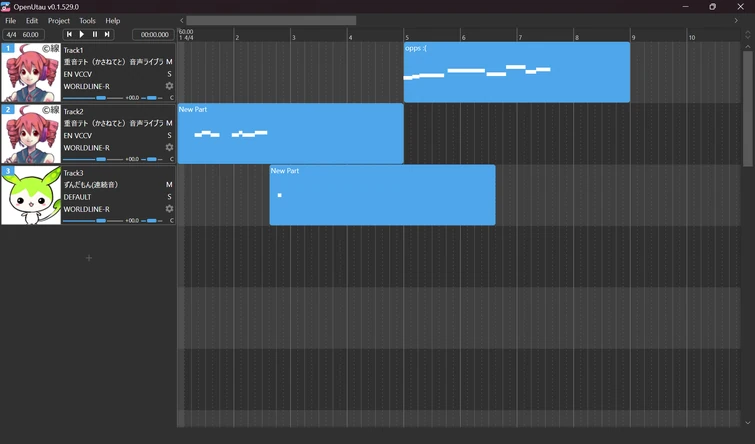Open Track1 settings gear icon
Viewport: 755px width, 444px height.
(169, 86)
